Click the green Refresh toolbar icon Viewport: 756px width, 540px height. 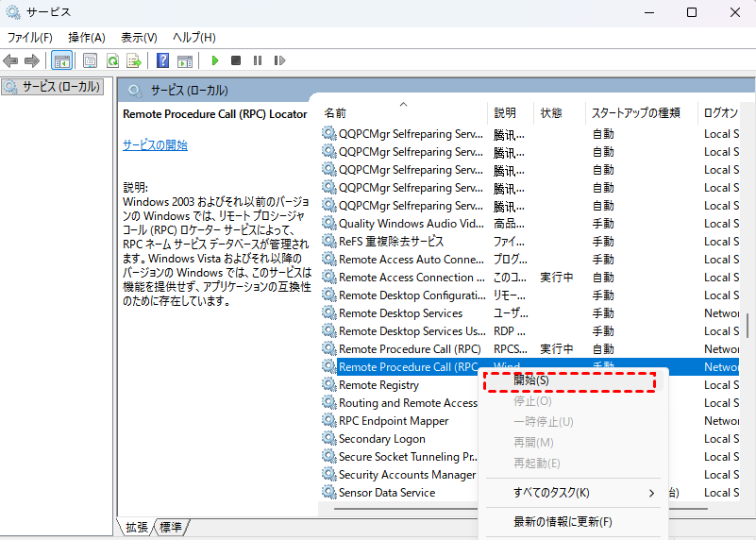[x=112, y=60]
